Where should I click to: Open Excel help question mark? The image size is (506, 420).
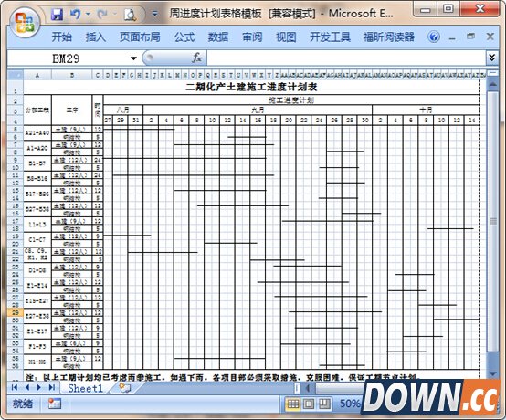click(x=434, y=37)
